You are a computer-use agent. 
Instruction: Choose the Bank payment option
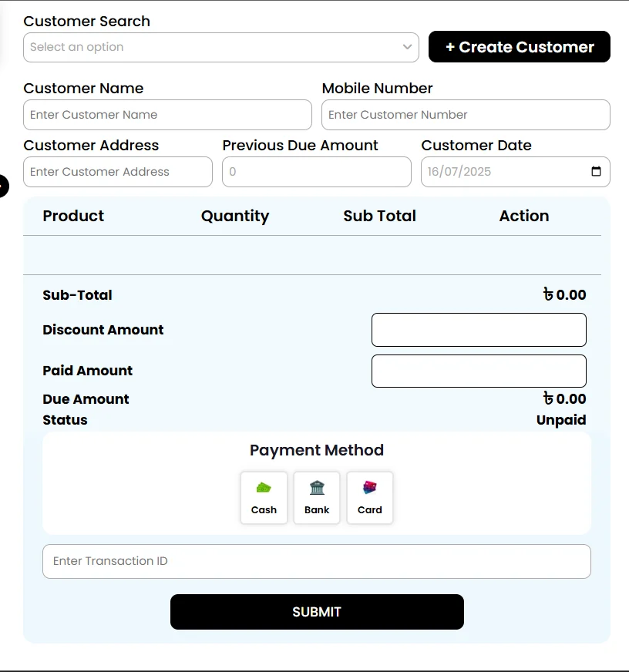pos(317,498)
